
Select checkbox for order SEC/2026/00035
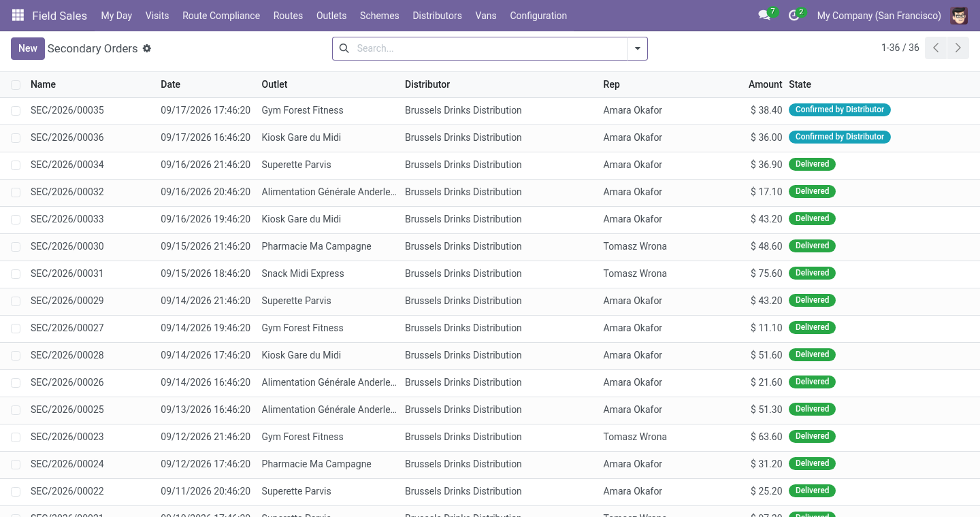[x=16, y=111]
